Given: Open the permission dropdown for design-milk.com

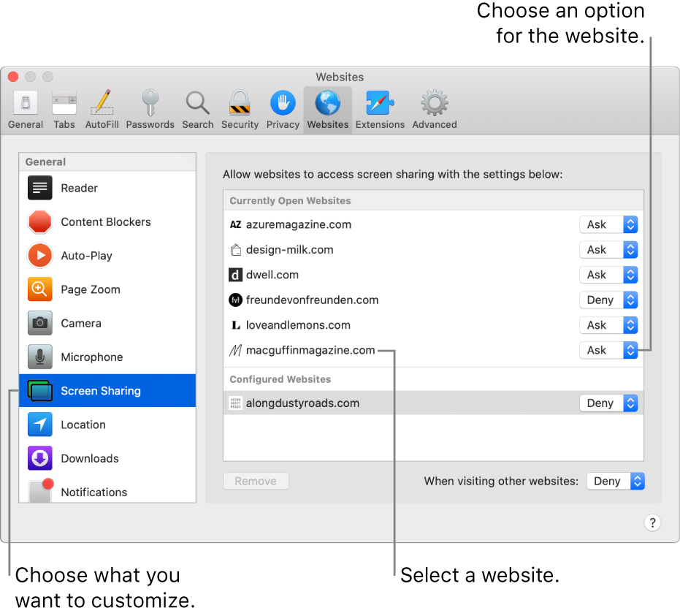Looking at the screenshot, I should (608, 250).
